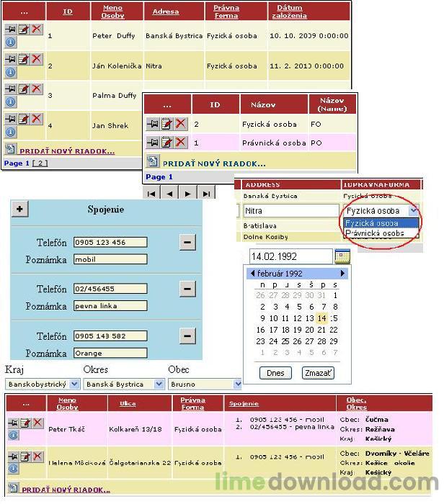The width and height of the screenshot is (444, 504).
Task: Sort by Meno Osoby in top table
Action: point(112,12)
